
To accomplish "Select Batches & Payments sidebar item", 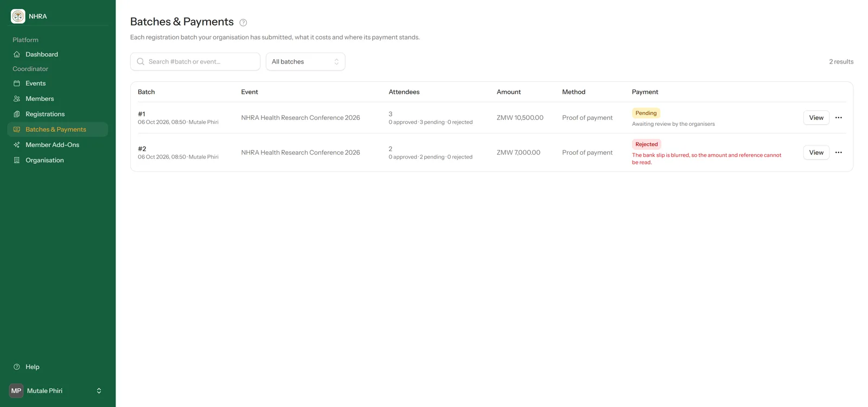I will click(58, 129).
